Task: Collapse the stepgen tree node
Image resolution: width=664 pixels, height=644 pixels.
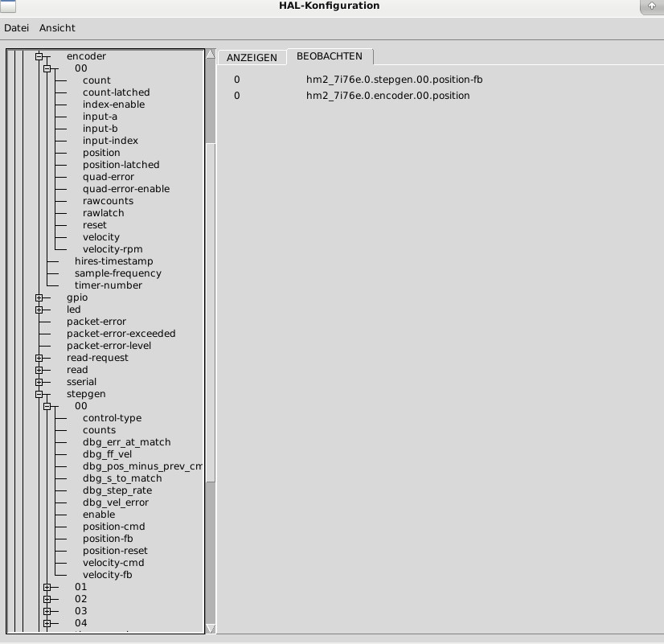Action: point(39,394)
